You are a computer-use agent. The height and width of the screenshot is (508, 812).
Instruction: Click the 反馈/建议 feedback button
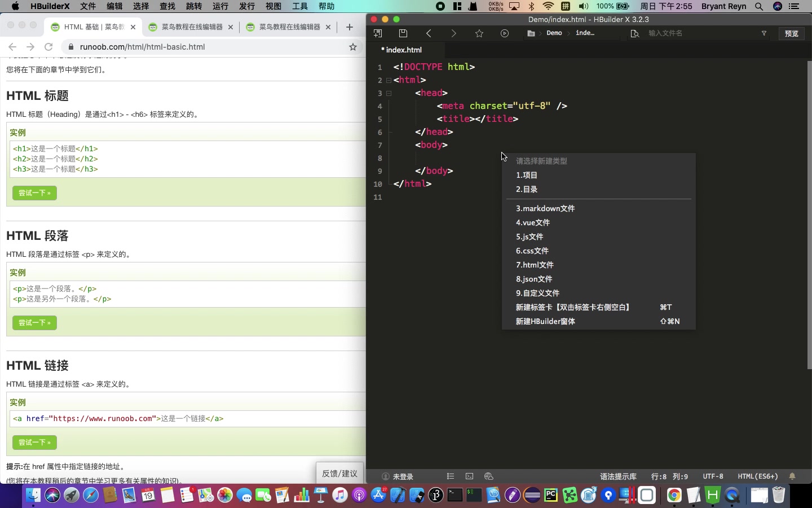click(340, 474)
